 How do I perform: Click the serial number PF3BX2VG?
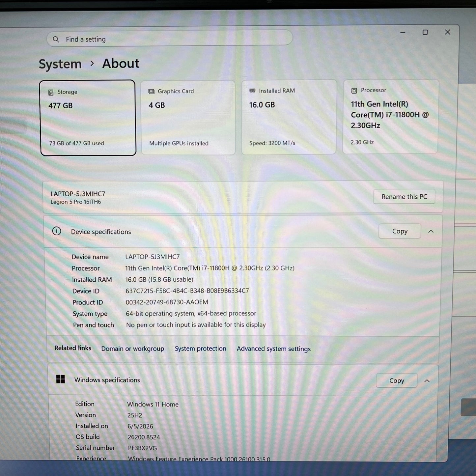pos(142,448)
